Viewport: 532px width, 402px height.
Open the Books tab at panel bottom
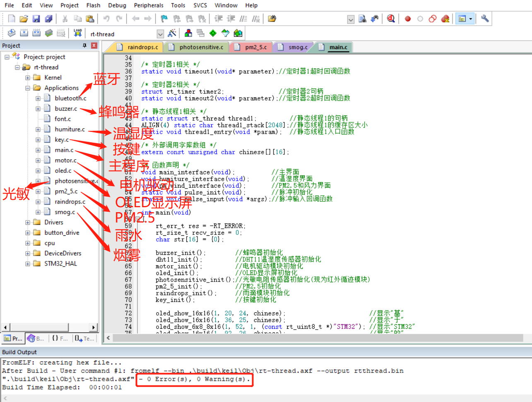point(36,338)
